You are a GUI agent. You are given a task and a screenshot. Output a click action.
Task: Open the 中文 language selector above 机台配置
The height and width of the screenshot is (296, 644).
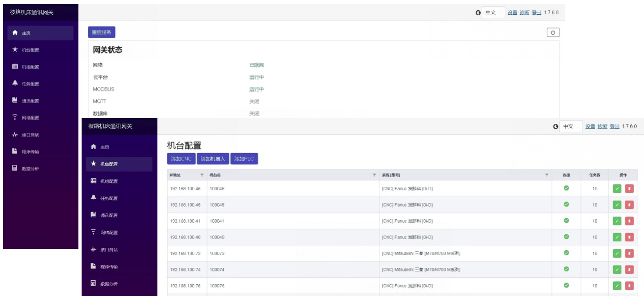571,126
